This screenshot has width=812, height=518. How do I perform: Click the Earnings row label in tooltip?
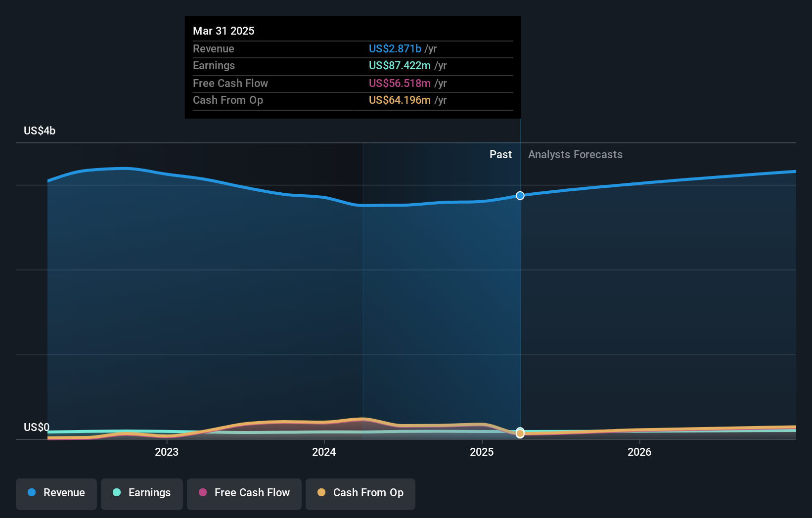[214, 65]
